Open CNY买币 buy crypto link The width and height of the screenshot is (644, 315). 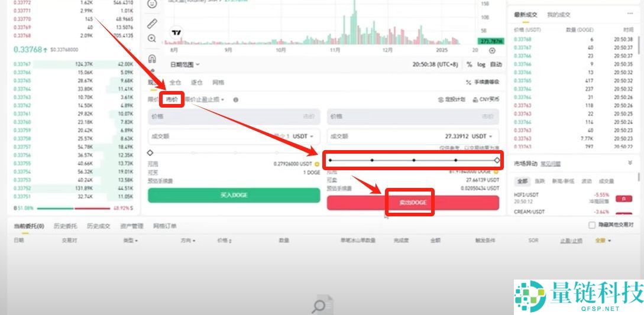coord(486,99)
